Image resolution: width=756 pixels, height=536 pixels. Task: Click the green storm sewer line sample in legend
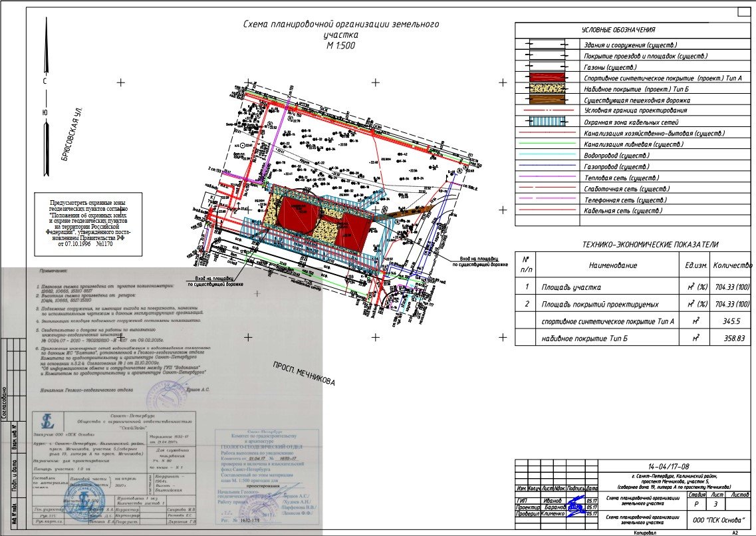click(x=547, y=143)
